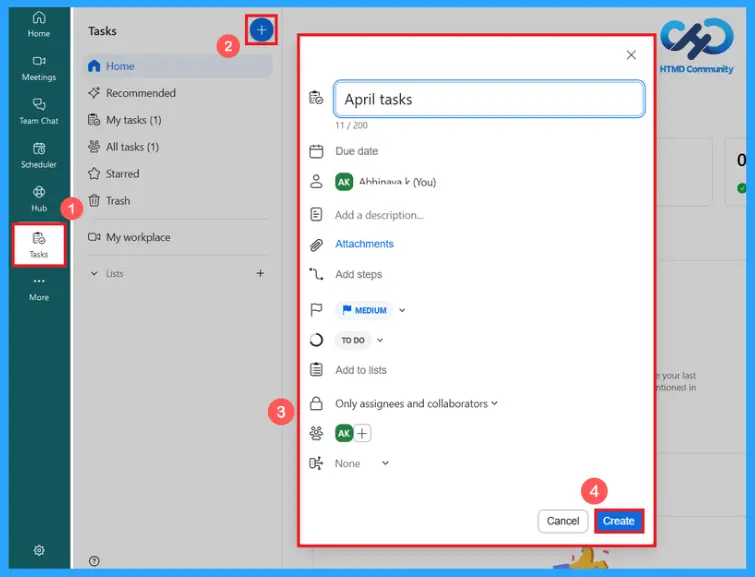Click the HTMD Community logo

pos(697,45)
